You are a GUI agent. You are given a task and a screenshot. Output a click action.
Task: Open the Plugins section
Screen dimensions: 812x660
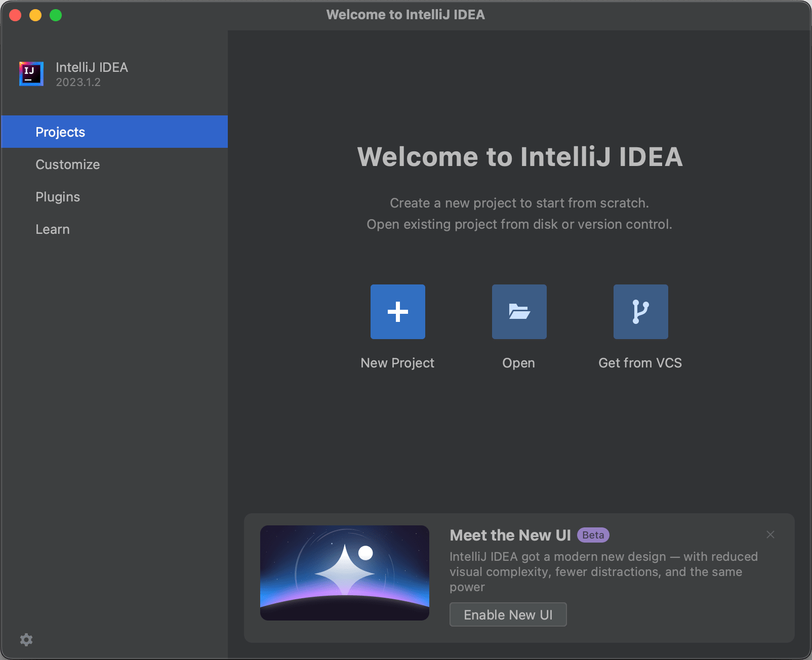(x=58, y=196)
